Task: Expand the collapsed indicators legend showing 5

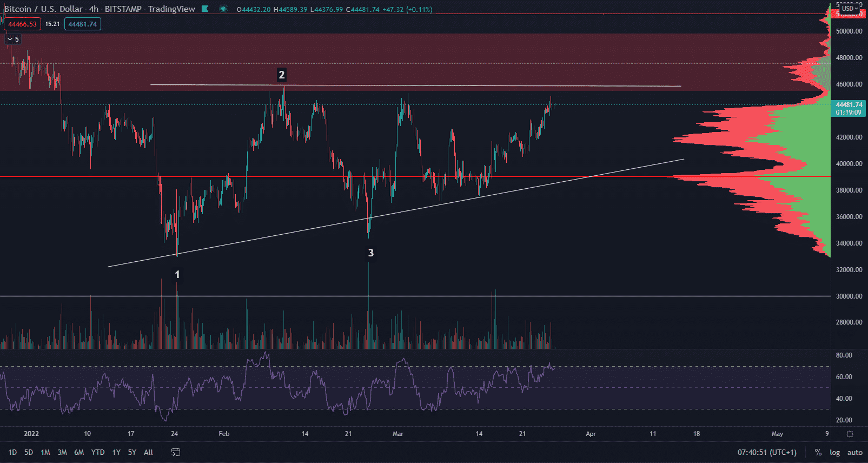Action: click(x=13, y=39)
